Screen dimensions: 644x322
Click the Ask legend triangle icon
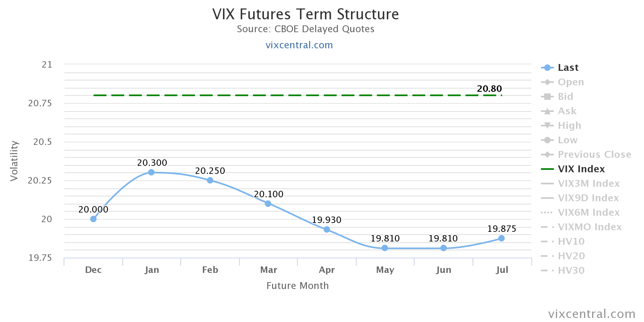point(547,111)
